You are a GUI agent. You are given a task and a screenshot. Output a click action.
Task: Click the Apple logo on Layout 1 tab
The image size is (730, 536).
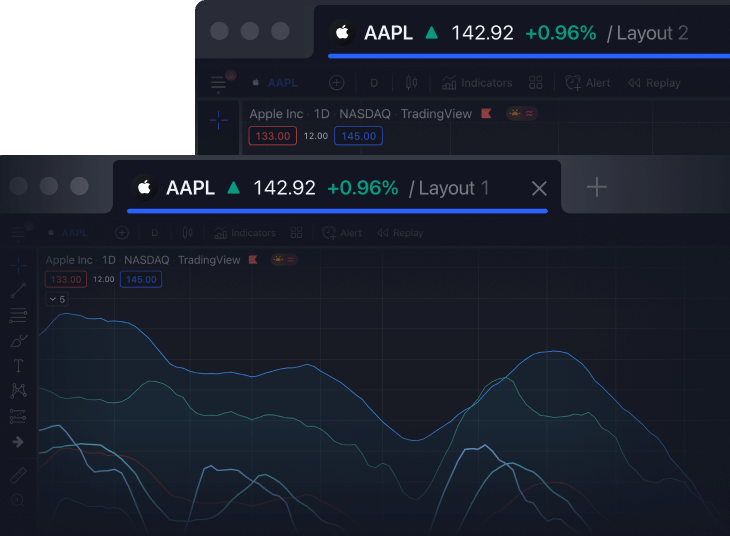[x=144, y=188]
